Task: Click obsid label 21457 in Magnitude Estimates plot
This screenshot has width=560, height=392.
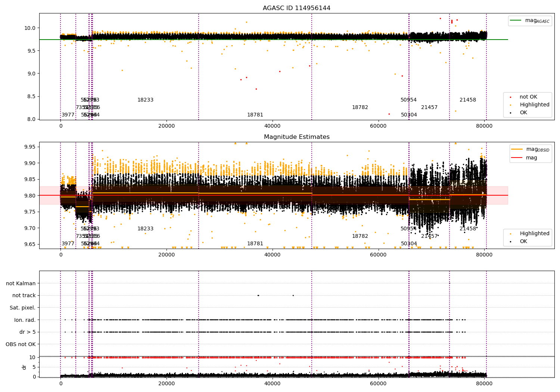Action: pos(429,236)
